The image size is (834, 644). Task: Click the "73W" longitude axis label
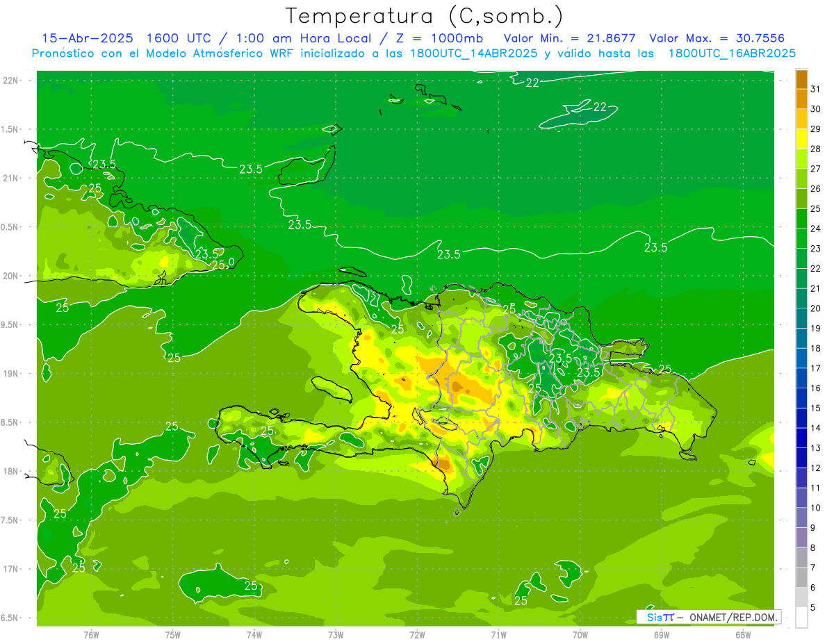click(336, 635)
